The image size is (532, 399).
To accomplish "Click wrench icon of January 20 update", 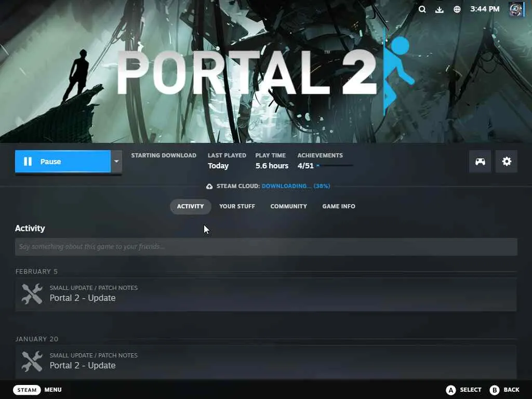I will click(x=32, y=362).
